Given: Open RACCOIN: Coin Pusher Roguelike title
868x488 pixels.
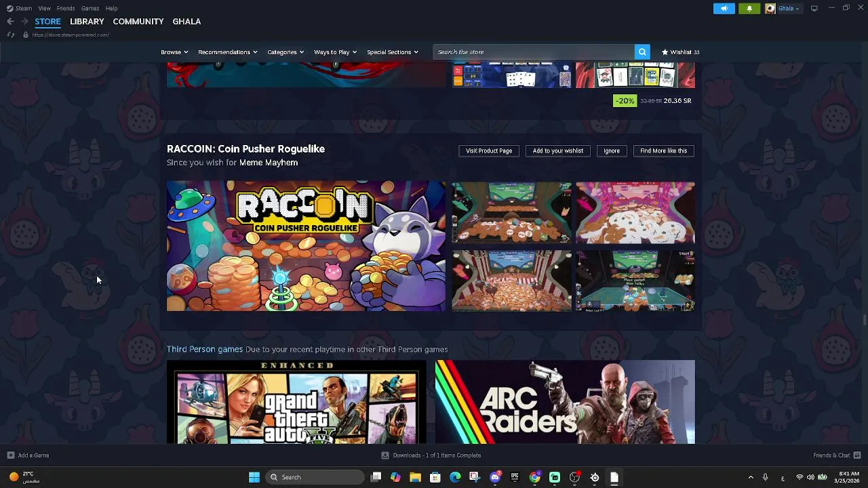Looking at the screenshot, I should click(x=245, y=148).
